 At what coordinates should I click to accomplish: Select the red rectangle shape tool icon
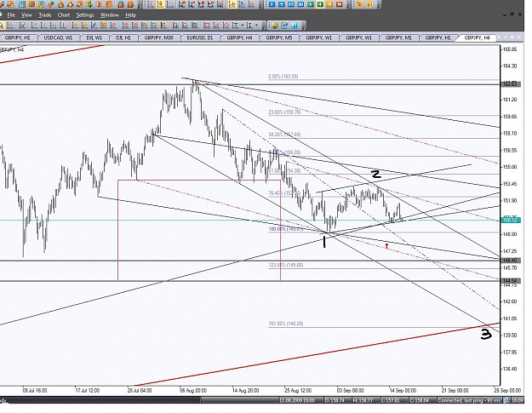[207, 26]
